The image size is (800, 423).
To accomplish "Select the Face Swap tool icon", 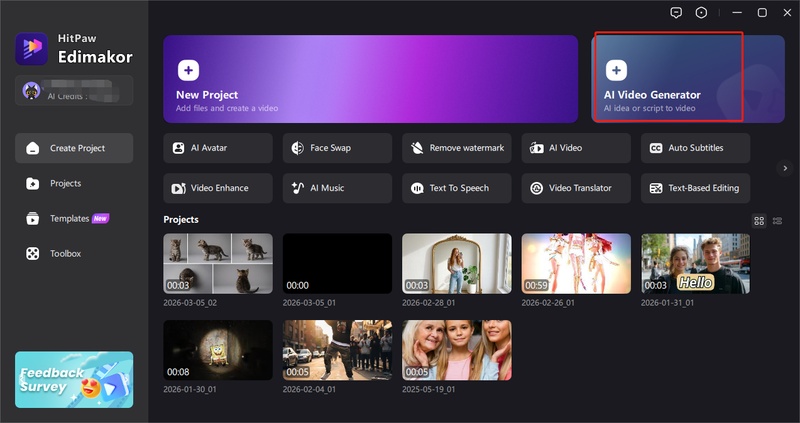I will [x=298, y=148].
